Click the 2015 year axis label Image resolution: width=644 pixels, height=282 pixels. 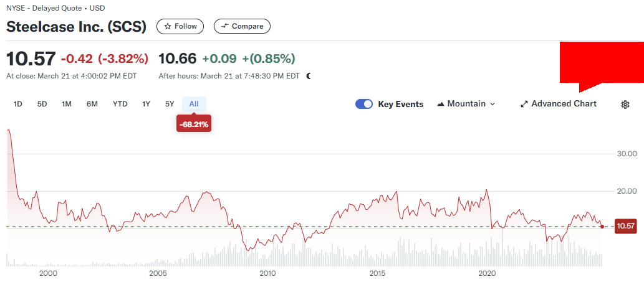[377, 273]
